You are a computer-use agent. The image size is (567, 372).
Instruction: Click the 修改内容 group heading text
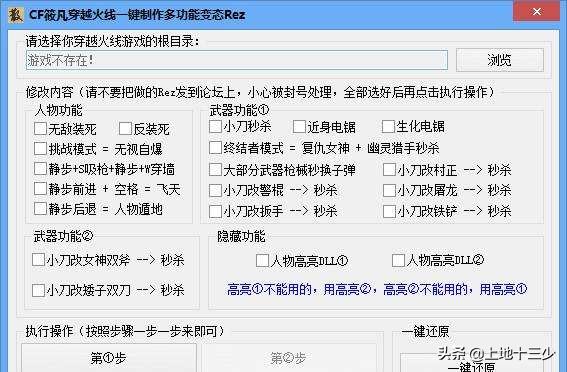(x=260, y=92)
